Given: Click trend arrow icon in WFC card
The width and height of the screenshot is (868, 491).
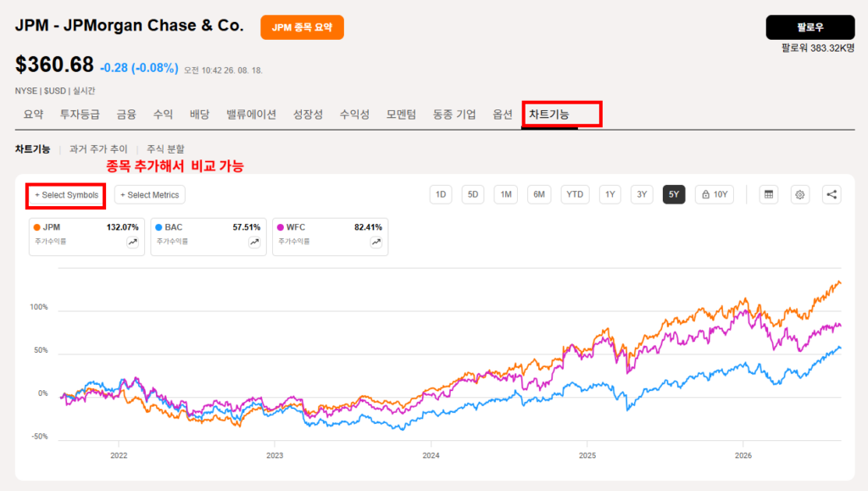Looking at the screenshot, I should (x=376, y=242).
